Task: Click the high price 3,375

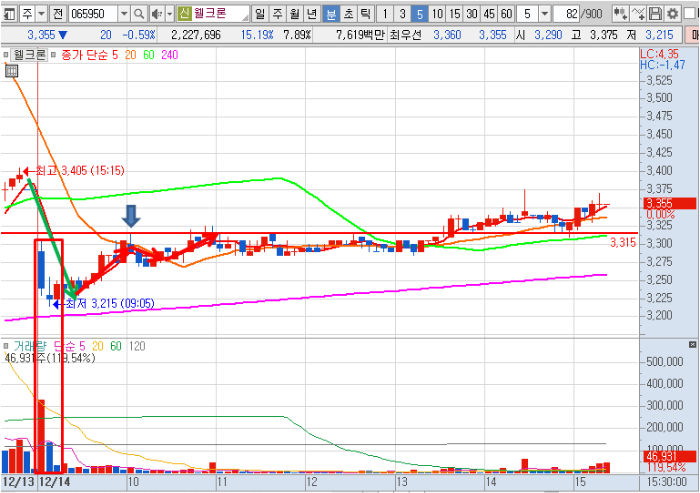Action: 604,35
